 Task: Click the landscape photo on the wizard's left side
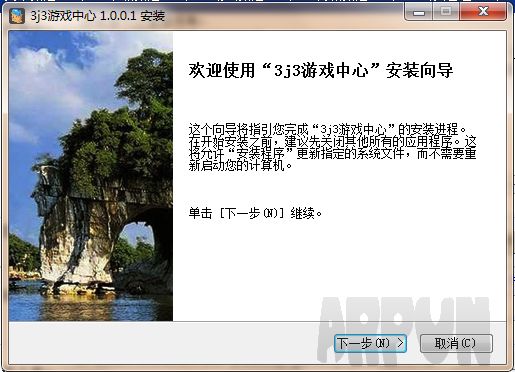coord(91,176)
